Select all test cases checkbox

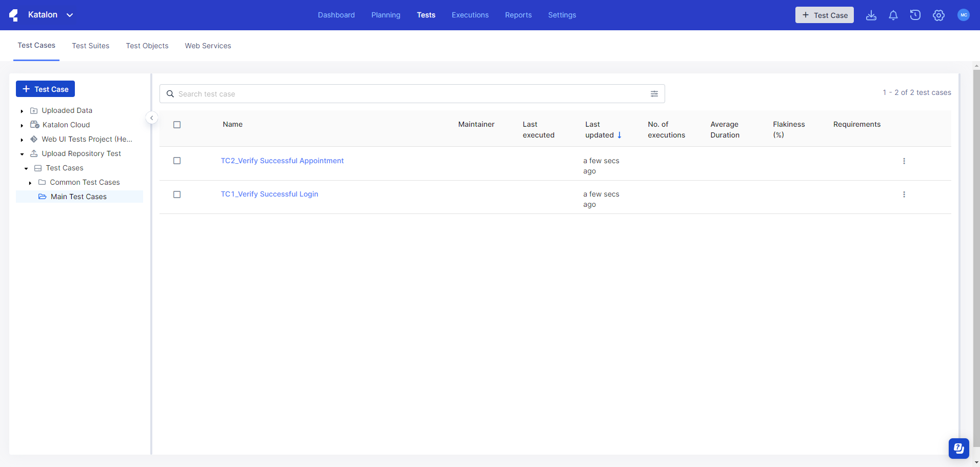(x=177, y=125)
